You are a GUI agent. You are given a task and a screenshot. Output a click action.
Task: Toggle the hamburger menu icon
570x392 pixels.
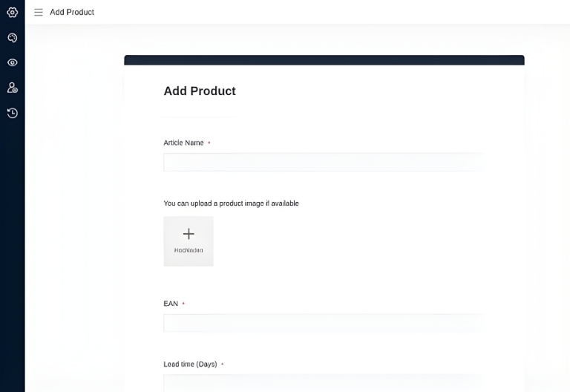[39, 12]
